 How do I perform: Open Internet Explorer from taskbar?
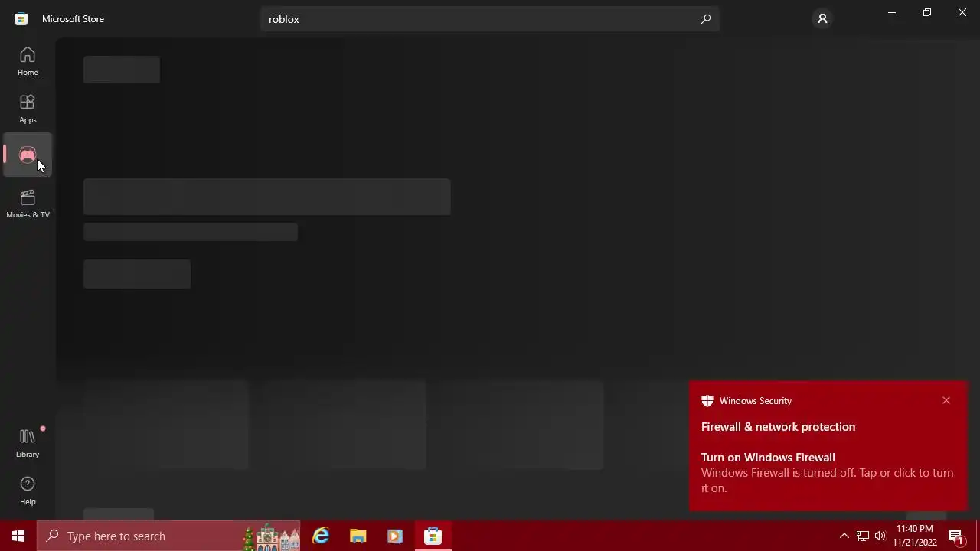(321, 536)
